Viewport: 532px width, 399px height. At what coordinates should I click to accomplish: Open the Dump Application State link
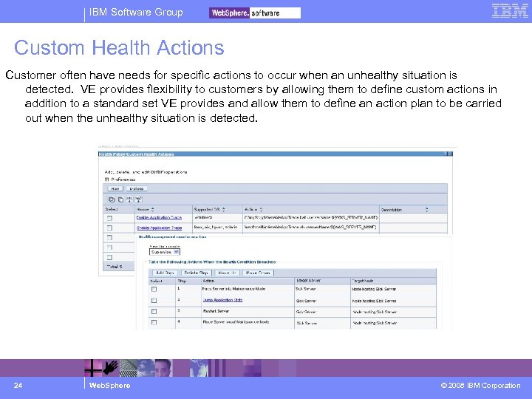[x=222, y=300]
